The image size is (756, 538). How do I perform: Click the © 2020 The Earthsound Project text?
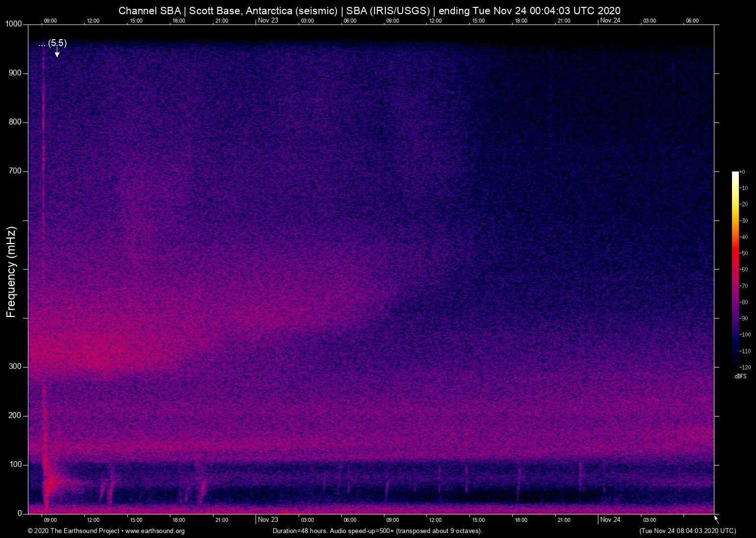point(73,531)
